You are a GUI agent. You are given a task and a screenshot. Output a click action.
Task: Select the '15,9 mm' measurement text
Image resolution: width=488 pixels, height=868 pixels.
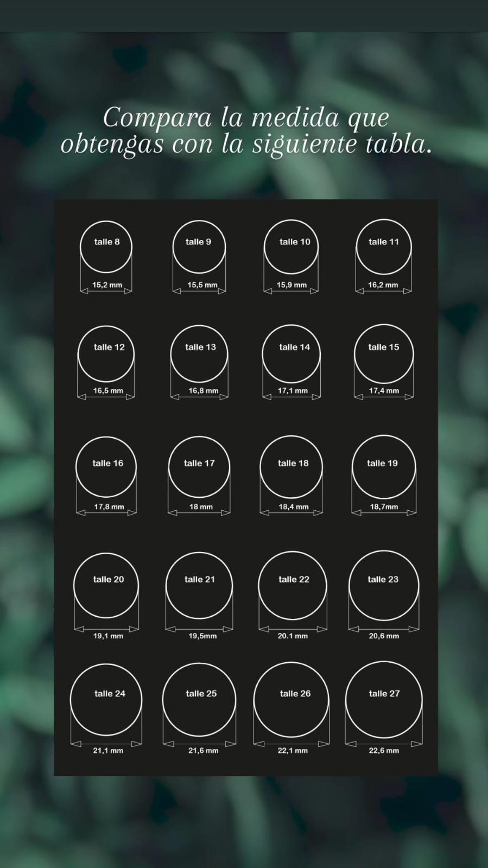(x=291, y=284)
